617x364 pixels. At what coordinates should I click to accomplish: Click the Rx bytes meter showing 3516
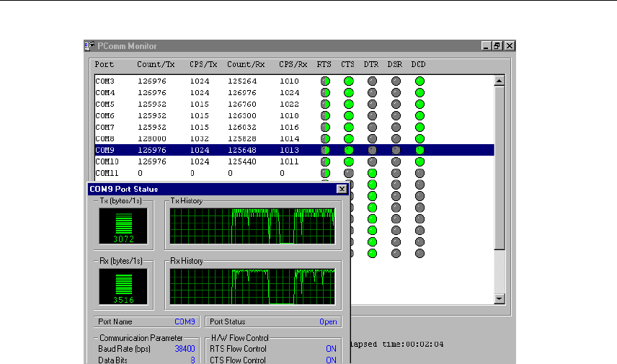click(x=123, y=287)
